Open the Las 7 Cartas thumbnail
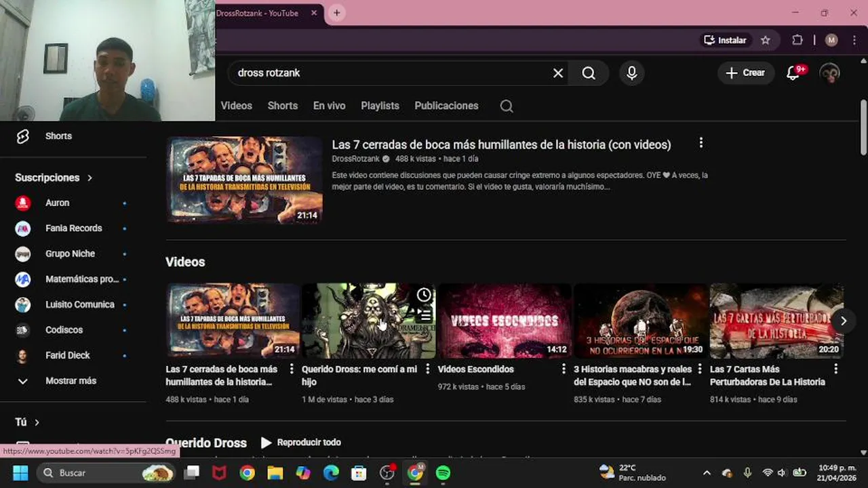 [776, 321]
